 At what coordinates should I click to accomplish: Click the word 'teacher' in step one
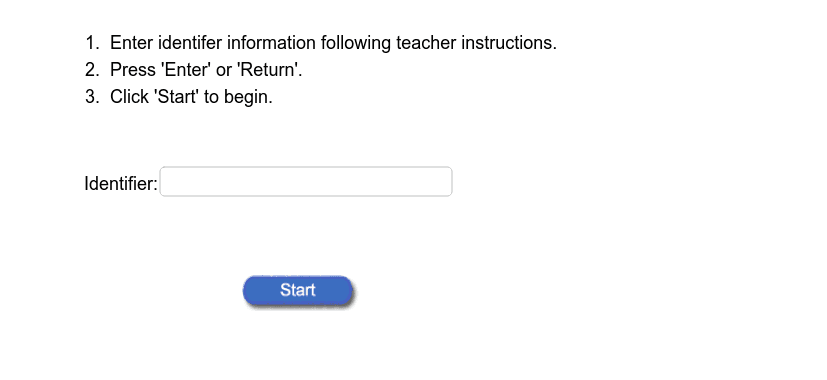pyautogui.click(x=426, y=43)
